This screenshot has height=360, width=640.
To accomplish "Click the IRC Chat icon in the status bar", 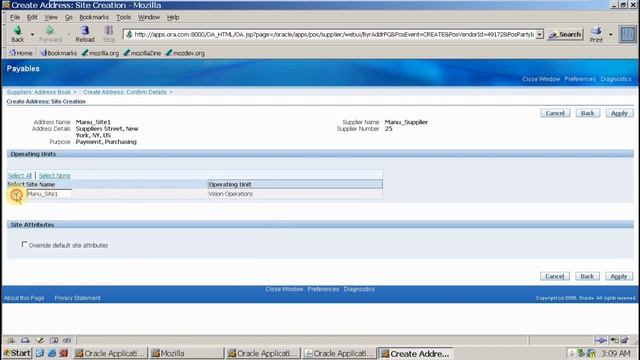I will click(x=67, y=340).
